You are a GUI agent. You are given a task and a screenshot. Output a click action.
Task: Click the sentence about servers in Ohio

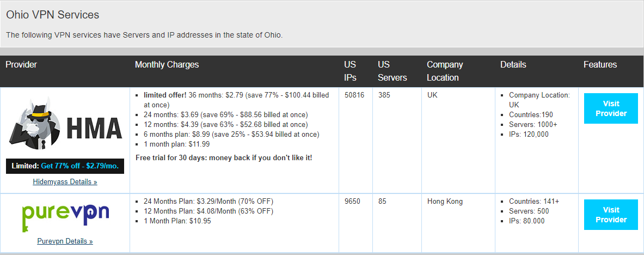[x=144, y=35]
